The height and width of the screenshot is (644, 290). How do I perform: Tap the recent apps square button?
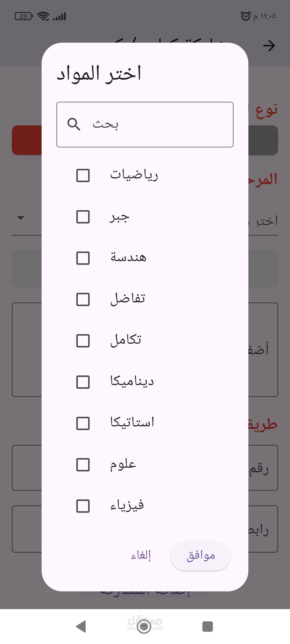207,627
